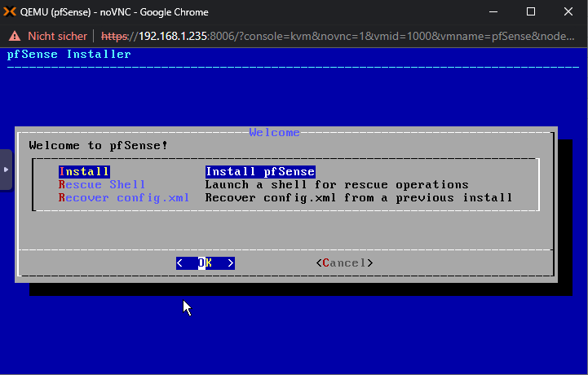The width and height of the screenshot is (588, 375).
Task: Click the Proxmox logo icon in title bar
Action: coord(10,11)
